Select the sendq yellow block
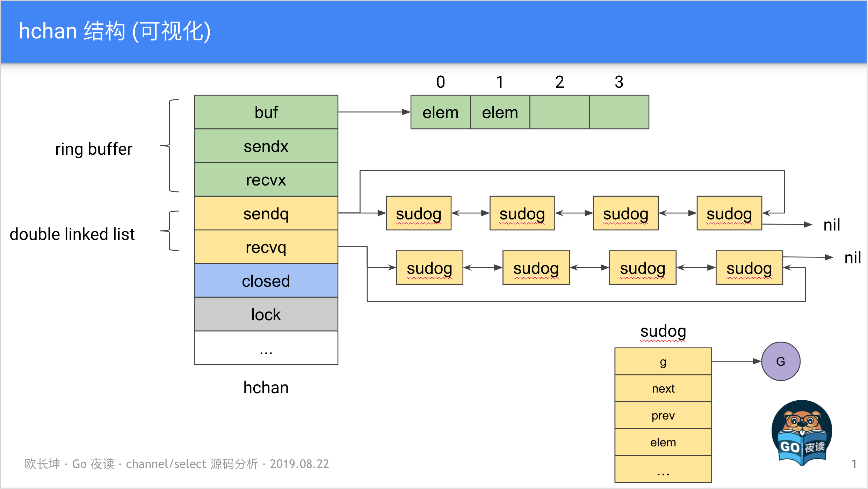Viewport: 868px width, 489px height. (x=266, y=213)
